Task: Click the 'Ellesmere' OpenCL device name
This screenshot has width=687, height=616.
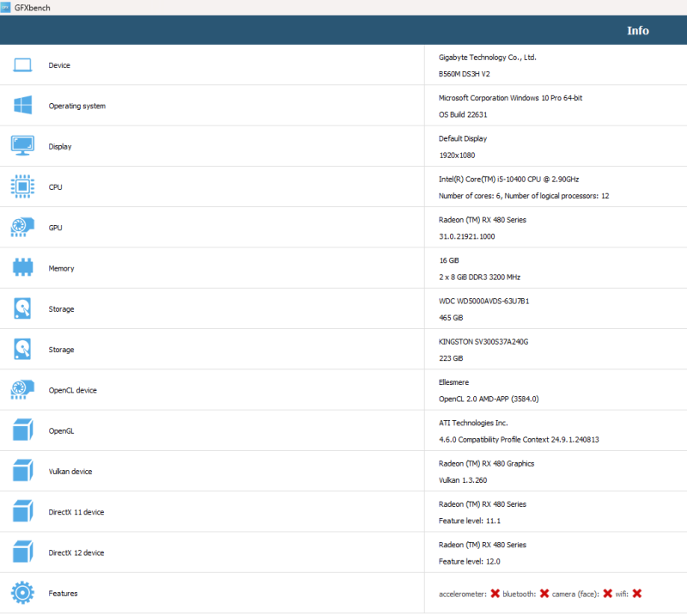Action: click(453, 382)
